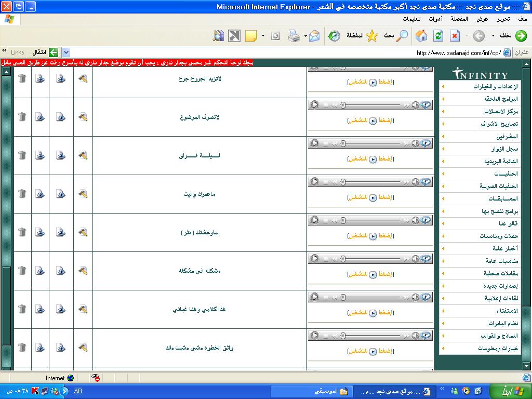
Task: Click seek slider of 'ماعمرك وفيت' media player
Action: click(371, 182)
